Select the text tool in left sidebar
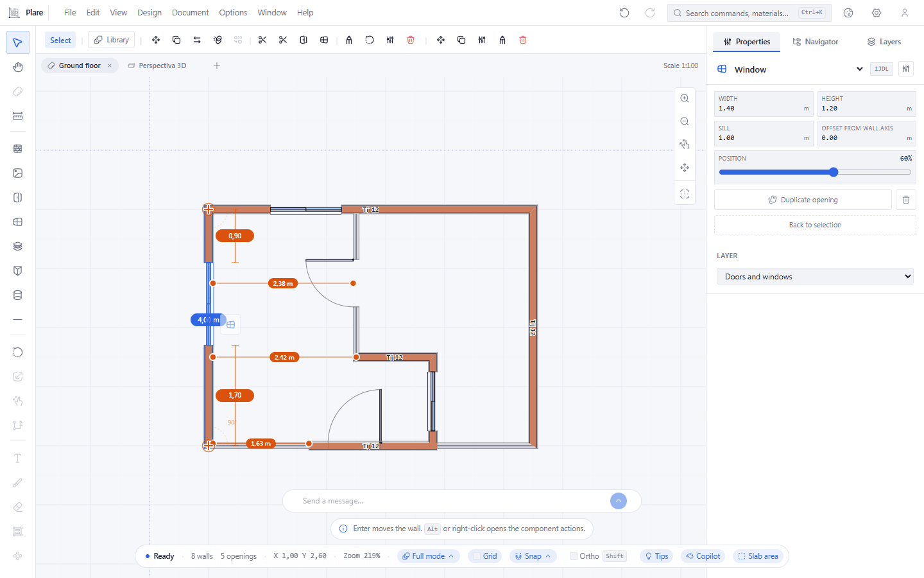The image size is (924, 578). 18,458
